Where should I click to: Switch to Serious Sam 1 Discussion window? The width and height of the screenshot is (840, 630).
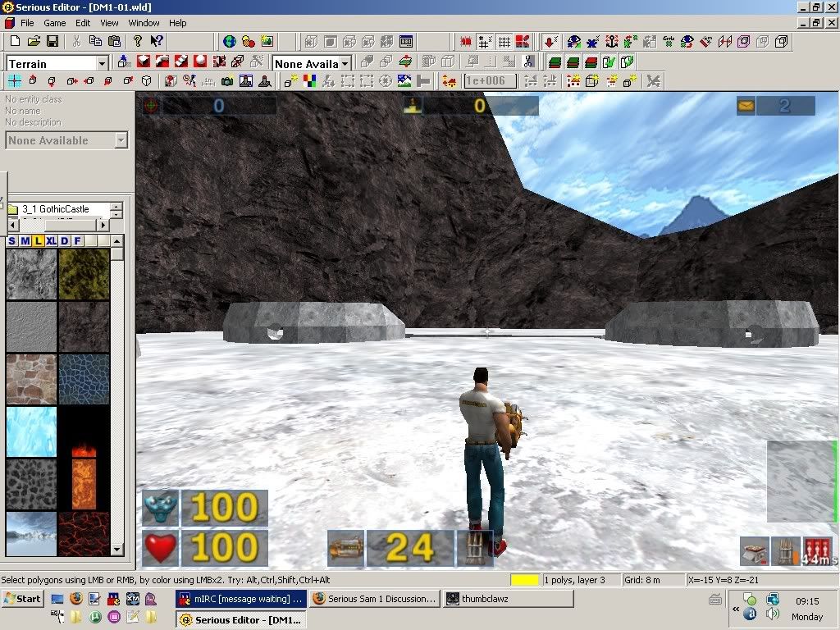click(x=376, y=598)
